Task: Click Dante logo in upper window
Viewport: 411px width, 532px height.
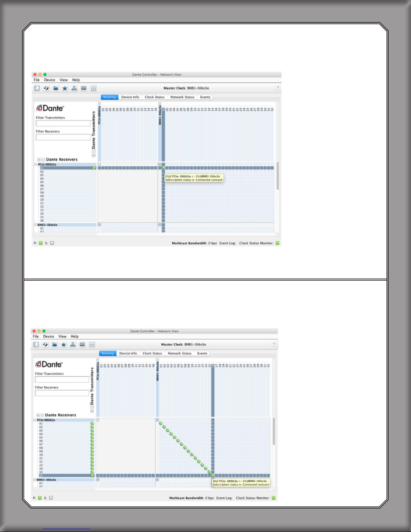Action: [x=50, y=108]
